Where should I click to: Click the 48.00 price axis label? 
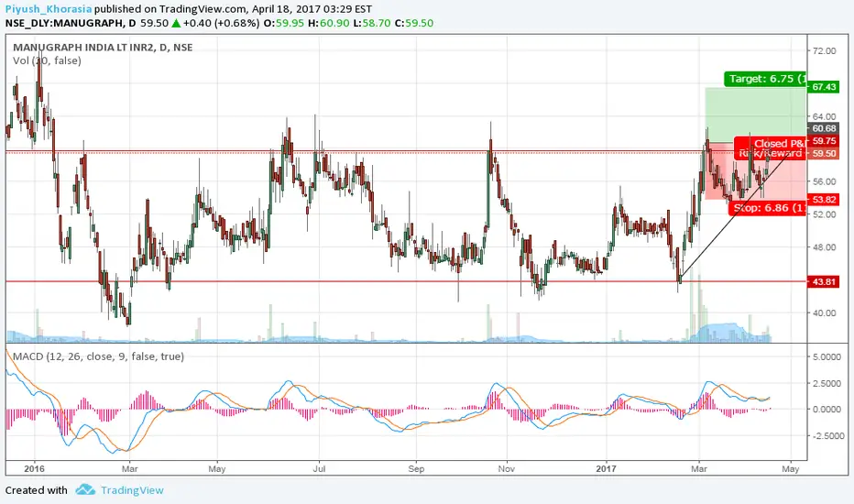coord(824,247)
